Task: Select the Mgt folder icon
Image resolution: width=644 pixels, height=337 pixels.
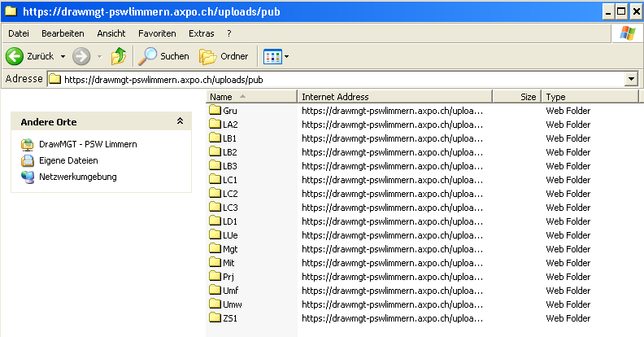Action: pos(215,248)
